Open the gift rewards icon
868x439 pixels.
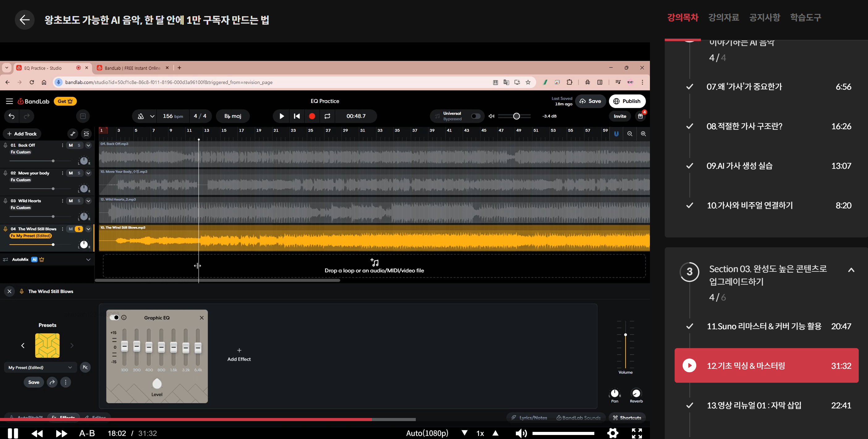click(641, 116)
